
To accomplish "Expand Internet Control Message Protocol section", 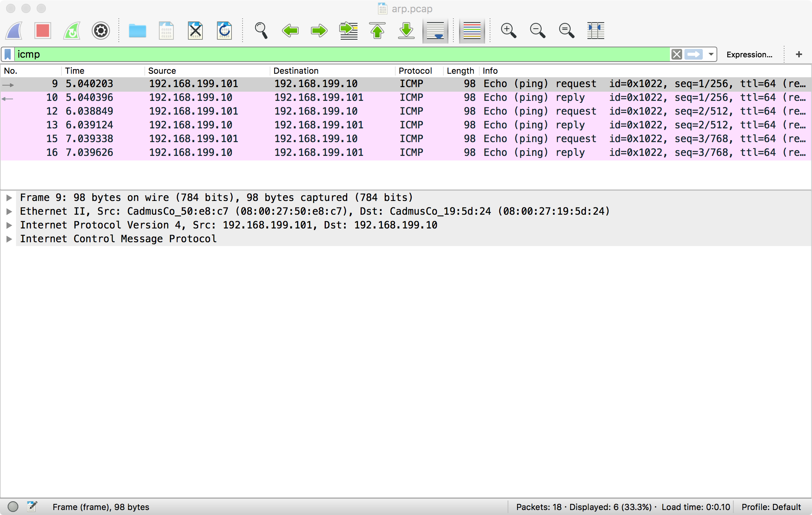I will pos(9,239).
